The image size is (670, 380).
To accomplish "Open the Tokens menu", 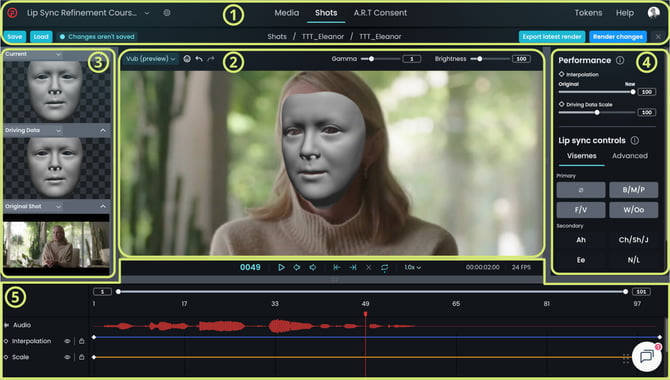I will tap(588, 13).
